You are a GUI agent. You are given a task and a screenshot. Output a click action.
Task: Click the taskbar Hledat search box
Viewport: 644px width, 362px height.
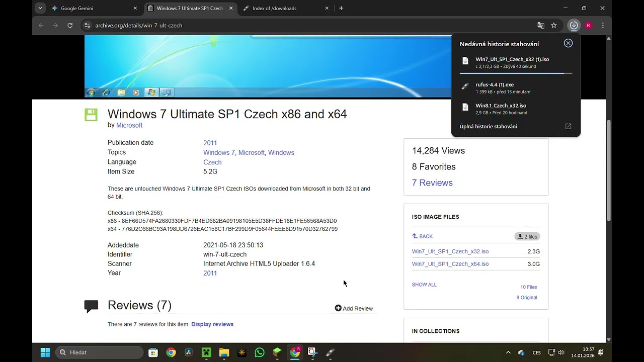pyautogui.click(x=100, y=352)
